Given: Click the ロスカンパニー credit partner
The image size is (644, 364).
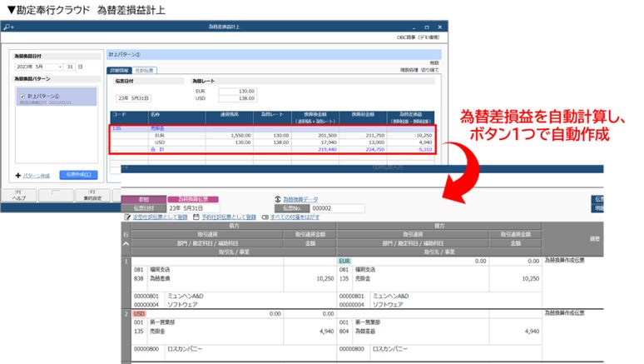Looking at the screenshot, I should pos(390,349).
